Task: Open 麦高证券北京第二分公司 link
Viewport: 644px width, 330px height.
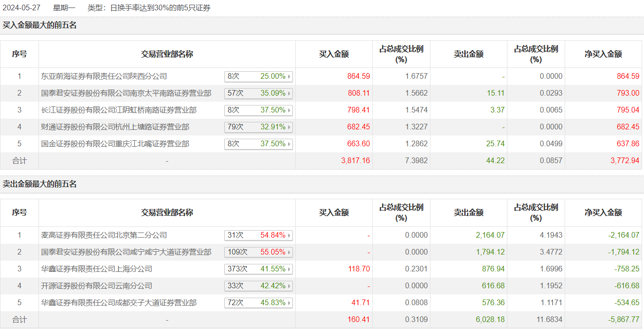Action: pos(104,235)
